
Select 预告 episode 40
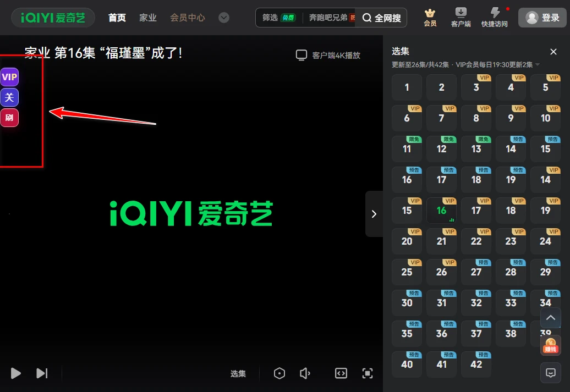coord(407,365)
